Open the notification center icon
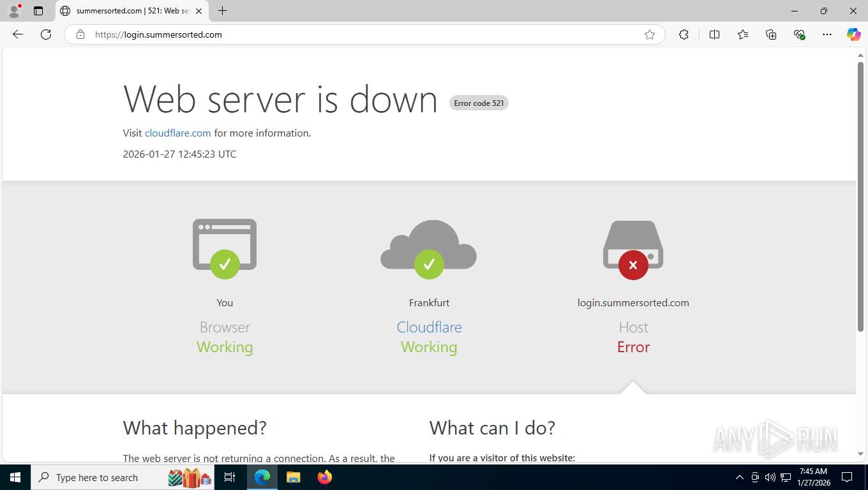 click(x=847, y=477)
